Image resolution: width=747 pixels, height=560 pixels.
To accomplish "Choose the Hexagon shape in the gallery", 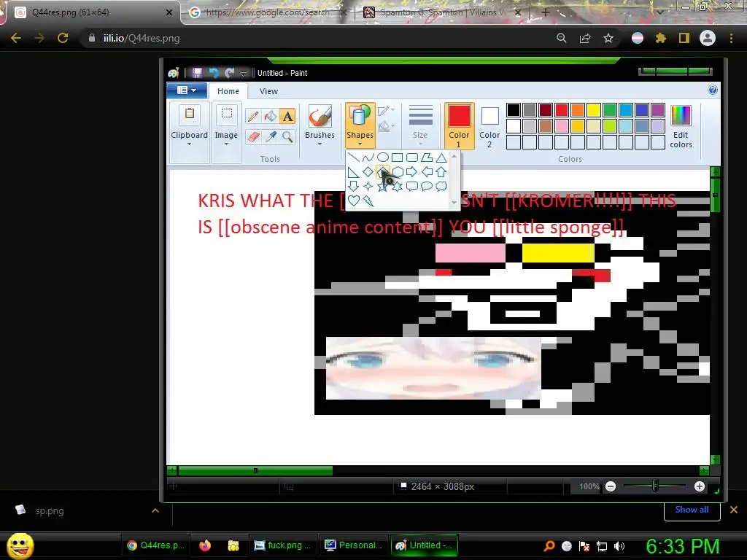I will (398, 172).
